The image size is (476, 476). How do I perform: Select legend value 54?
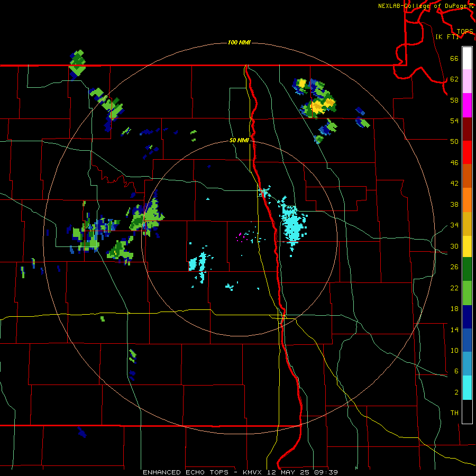(x=454, y=121)
